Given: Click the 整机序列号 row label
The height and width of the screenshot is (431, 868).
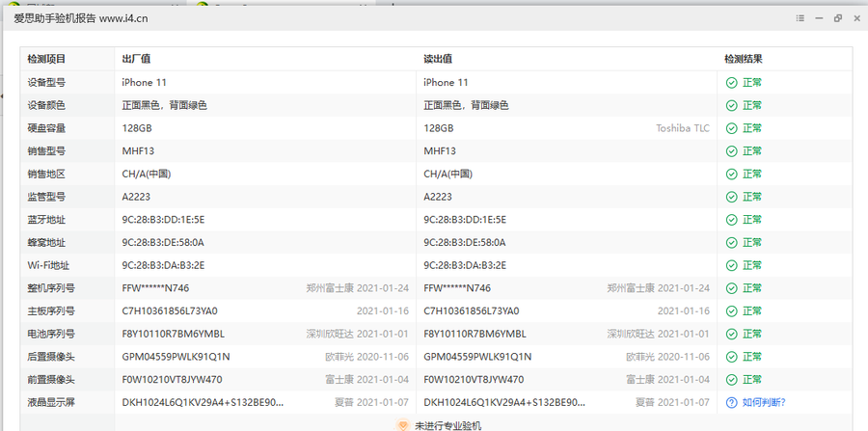Looking at the screenshot, I should 51,287.
